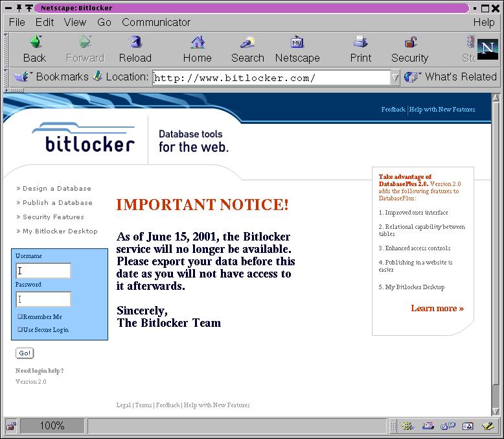The image size is (504, 439).
Task: Click 'Version 2.0' text under login
Action: (x=31, y=382)
